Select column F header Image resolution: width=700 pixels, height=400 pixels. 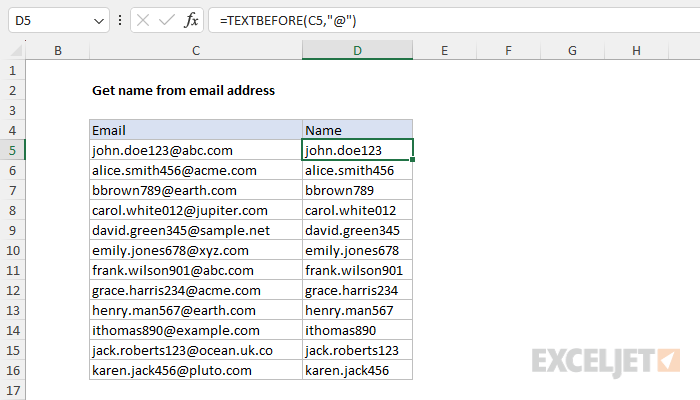tap(508, 50)
